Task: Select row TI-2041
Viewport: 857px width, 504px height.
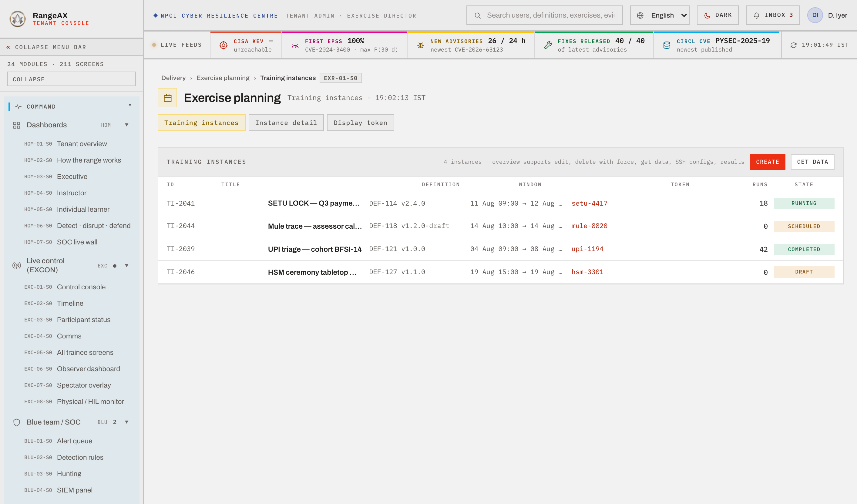Action: click(x=501, y=203)
